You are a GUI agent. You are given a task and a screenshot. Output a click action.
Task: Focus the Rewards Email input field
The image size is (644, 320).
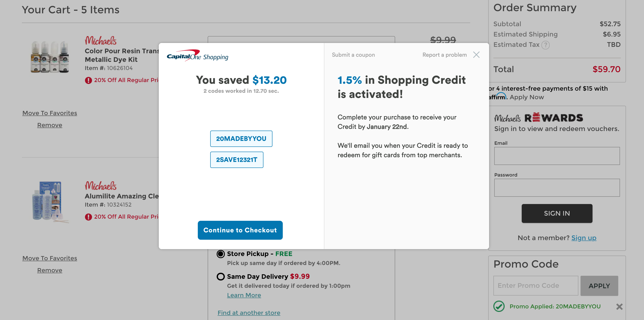point(556,156)
